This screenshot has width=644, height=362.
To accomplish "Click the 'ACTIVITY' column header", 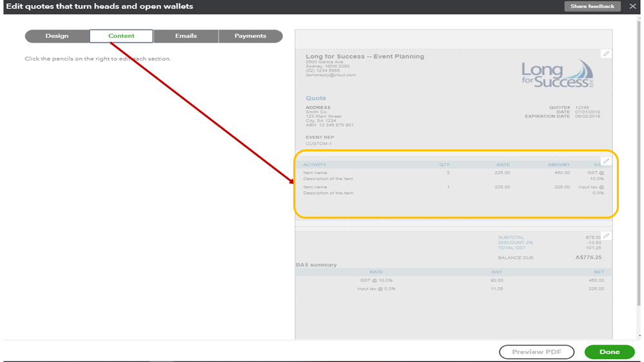I will [315, 165].
